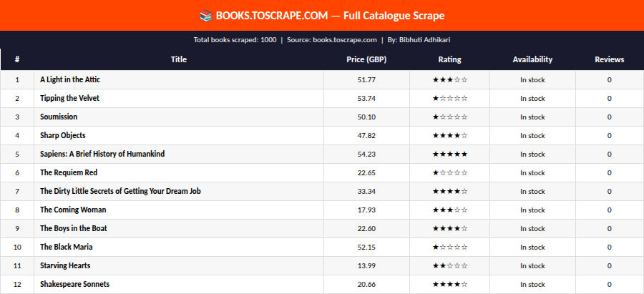Click the price 53.74
644x294 pixels.
coord(366,98)
